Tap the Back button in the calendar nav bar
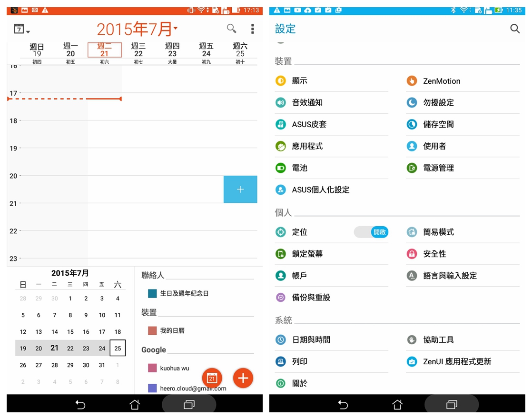The width and height of the screenshot is (532, 419). coord(80,404)
